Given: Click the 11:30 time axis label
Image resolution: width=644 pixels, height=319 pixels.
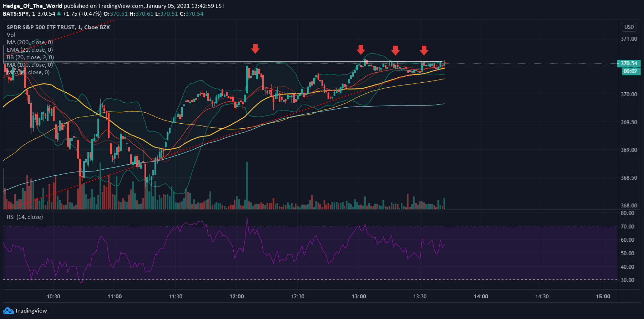Looking at the screenshot, I should 176,296.
